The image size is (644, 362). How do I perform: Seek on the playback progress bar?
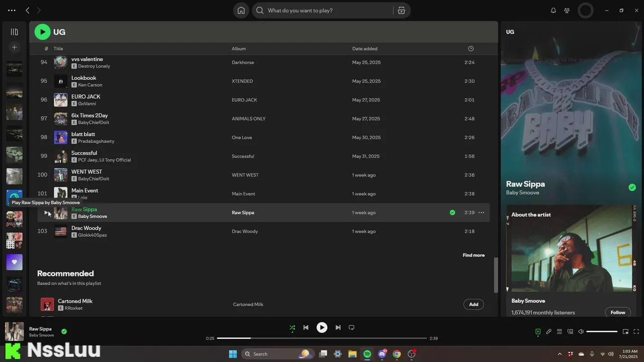click(x=322, y=338)
